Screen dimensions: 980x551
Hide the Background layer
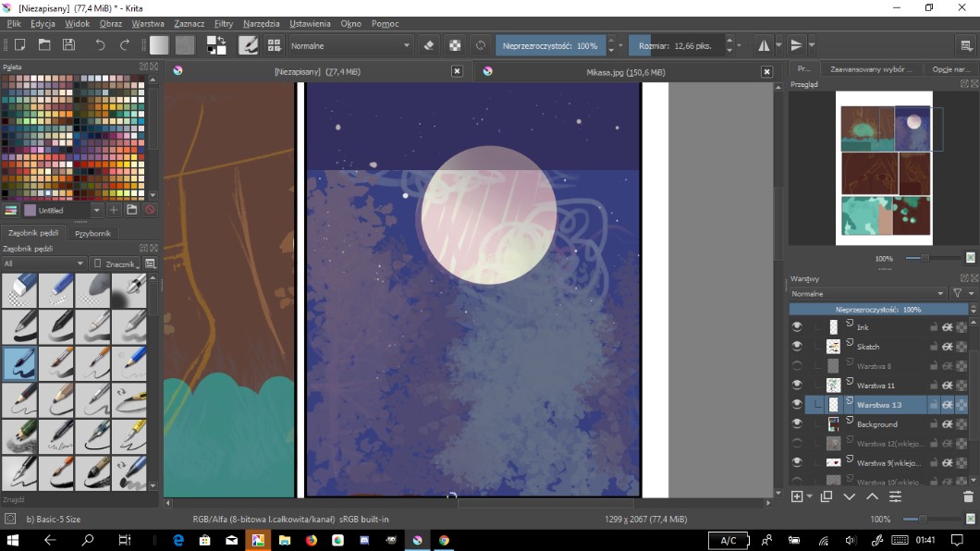[x=797, y=423]
